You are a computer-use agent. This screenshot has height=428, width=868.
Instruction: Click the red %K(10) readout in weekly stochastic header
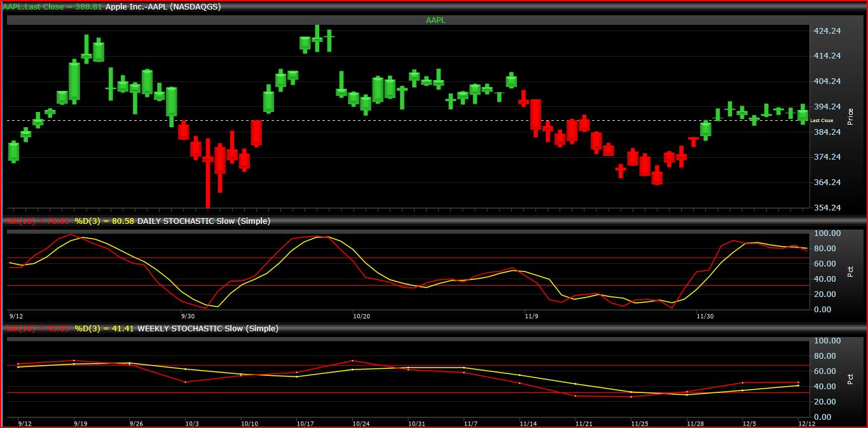point(38,329)
